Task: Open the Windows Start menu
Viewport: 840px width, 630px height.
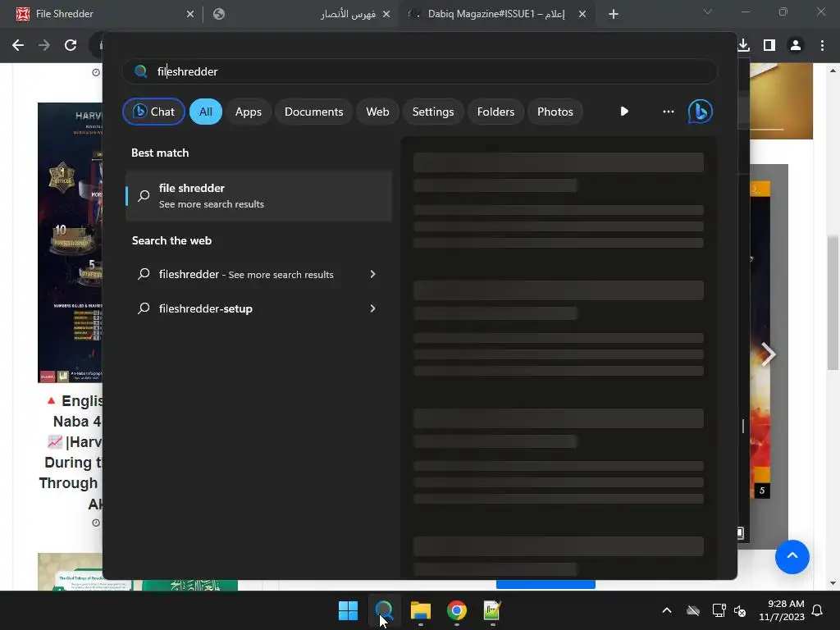Action: tap(348, 610)
